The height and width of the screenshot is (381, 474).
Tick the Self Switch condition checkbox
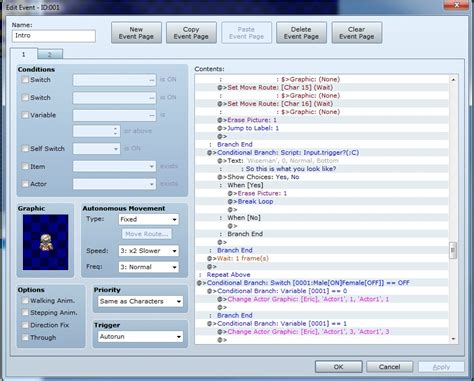25,148
